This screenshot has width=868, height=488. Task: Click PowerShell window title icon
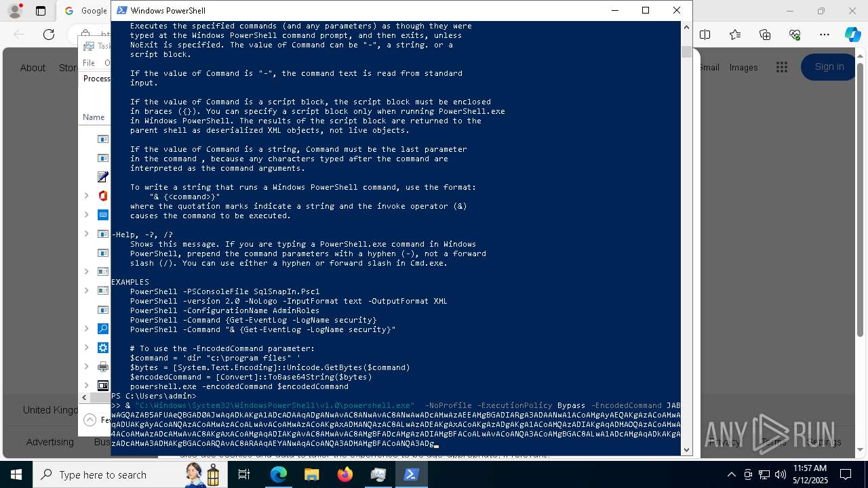[121, 10]
